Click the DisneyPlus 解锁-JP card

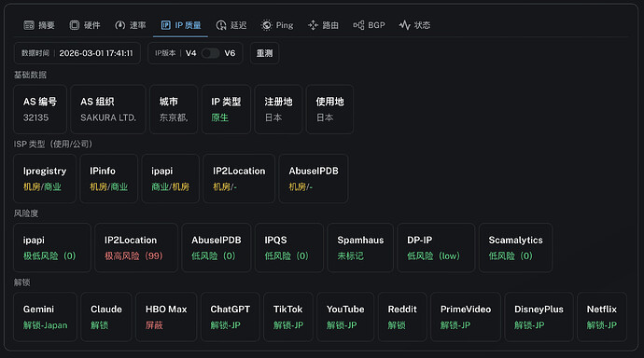[x=539, y=317]
